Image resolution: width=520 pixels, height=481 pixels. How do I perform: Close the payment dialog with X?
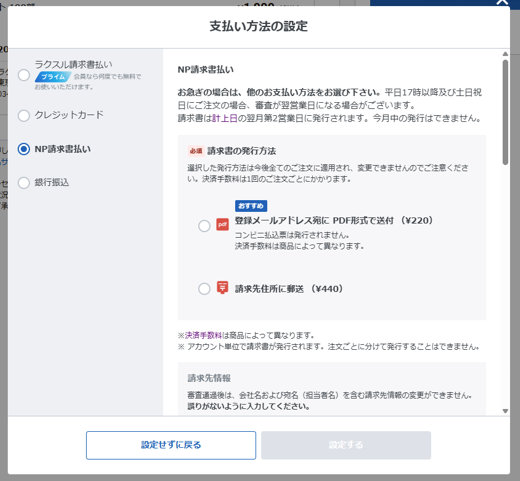click(x=502, y=2)
